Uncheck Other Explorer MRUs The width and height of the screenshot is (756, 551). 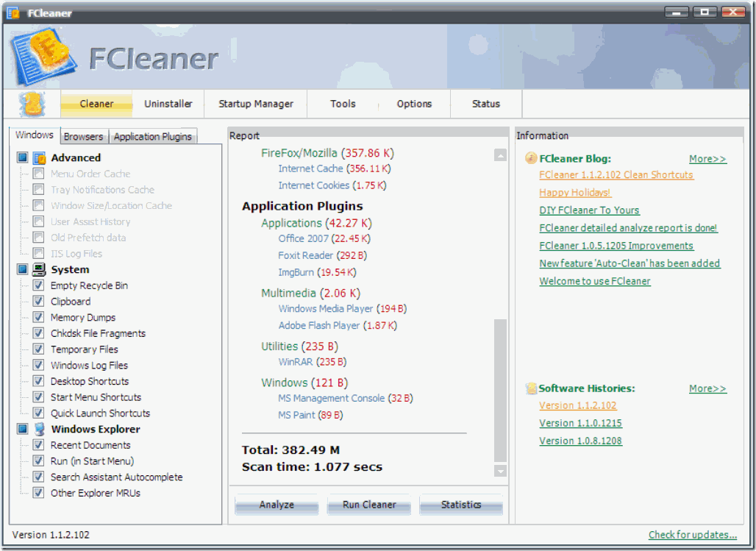pos(38,492)
